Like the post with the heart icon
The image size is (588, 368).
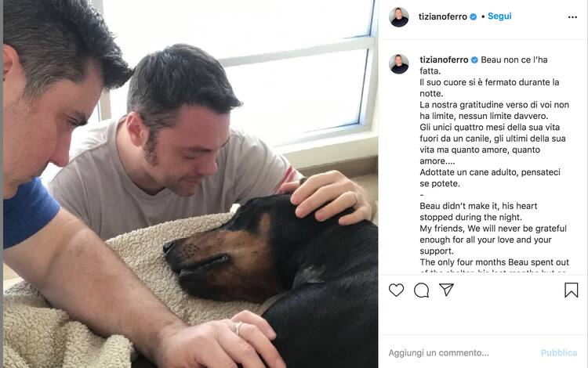click(x=396, y=290)
